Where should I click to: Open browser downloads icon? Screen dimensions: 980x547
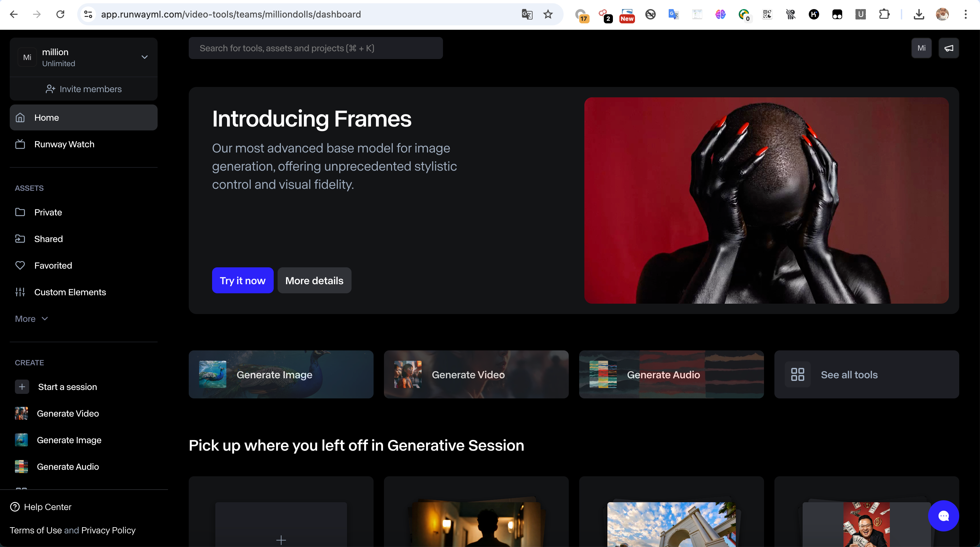click(x=919, y=15)
